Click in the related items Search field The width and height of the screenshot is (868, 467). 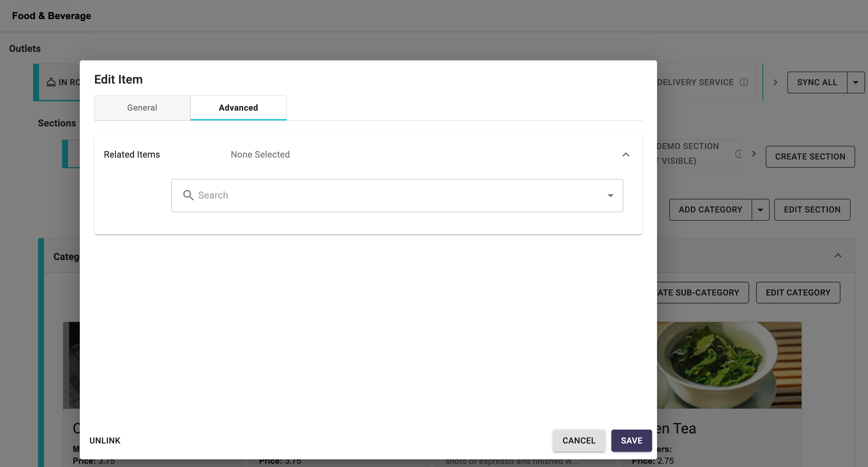point(388,195)
